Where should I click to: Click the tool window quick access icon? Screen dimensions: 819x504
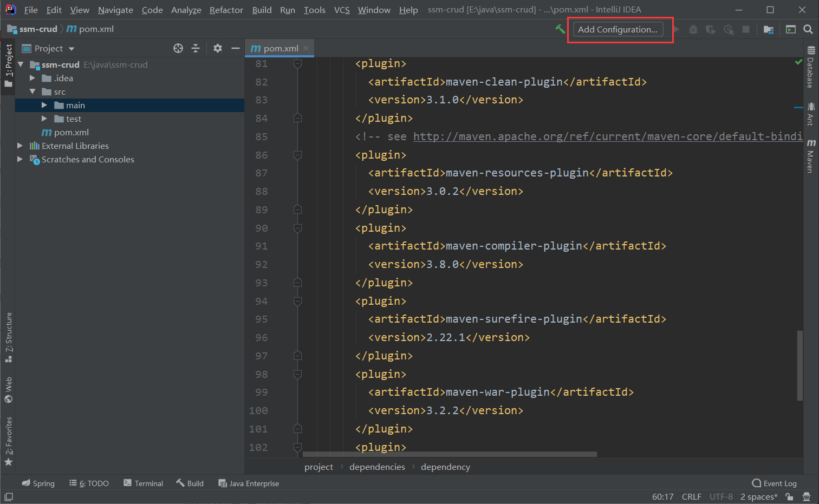9,496
